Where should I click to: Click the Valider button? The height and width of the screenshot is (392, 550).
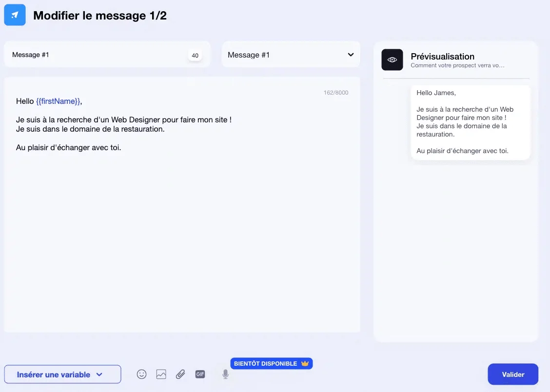coord(513,374)
